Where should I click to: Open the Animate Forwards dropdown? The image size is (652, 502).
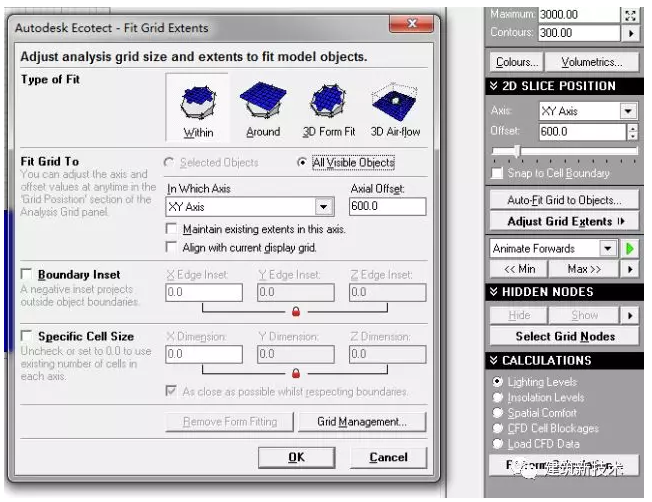coord(608,248)
